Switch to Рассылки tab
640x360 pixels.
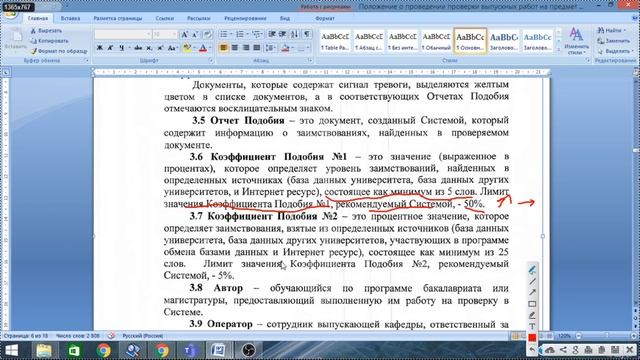(x=198, y=18)
